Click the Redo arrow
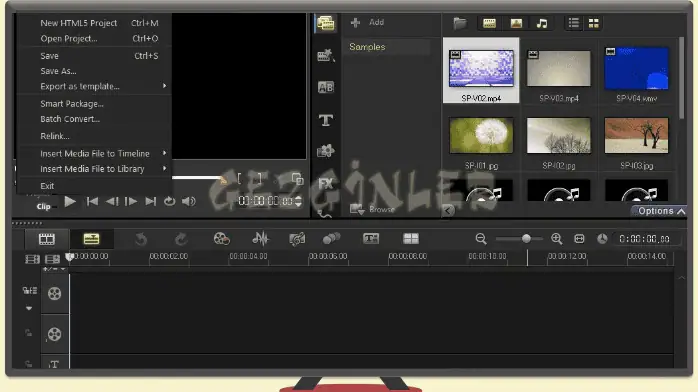This screenshot has height=392, width=698. (x=181, y=239)
